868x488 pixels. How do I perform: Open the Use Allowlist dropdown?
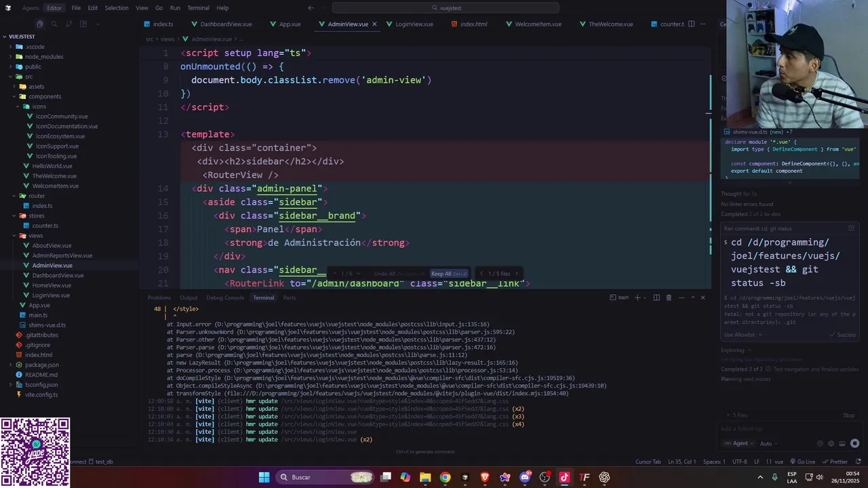click(743, 334)
